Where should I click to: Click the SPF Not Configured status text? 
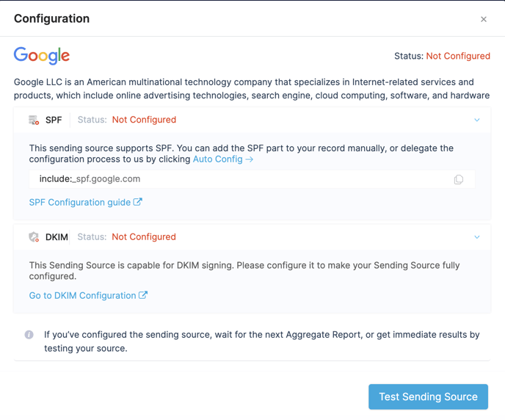coord(144,120)
